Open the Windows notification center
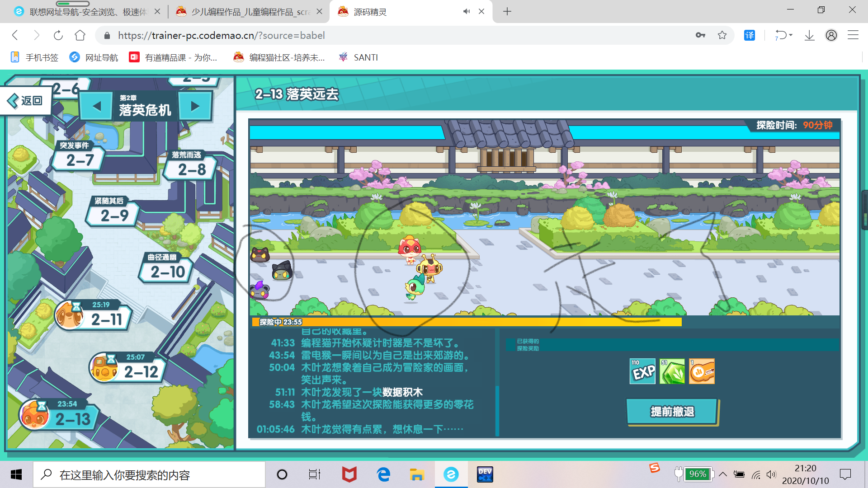 [x=845, y=474]
